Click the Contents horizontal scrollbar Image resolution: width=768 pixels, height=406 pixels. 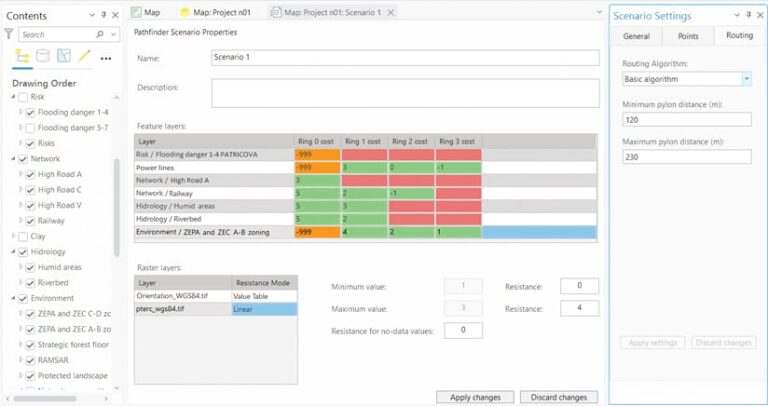(x=44, y=399)
